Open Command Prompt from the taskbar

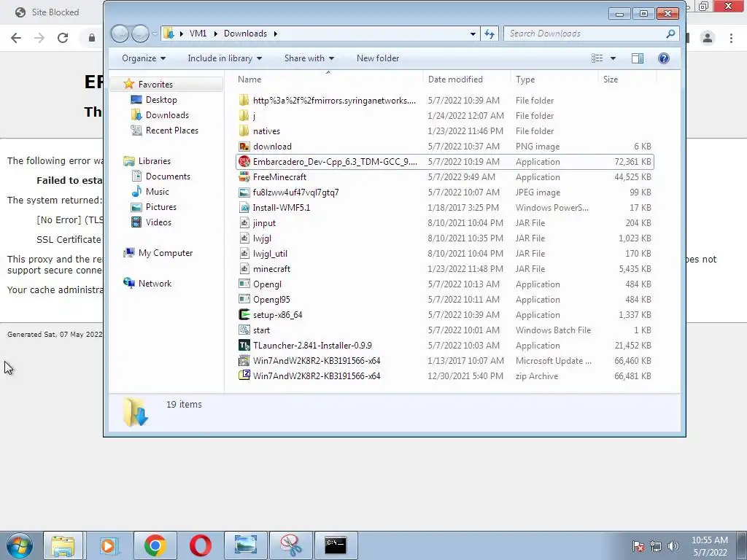click(336, 545)
